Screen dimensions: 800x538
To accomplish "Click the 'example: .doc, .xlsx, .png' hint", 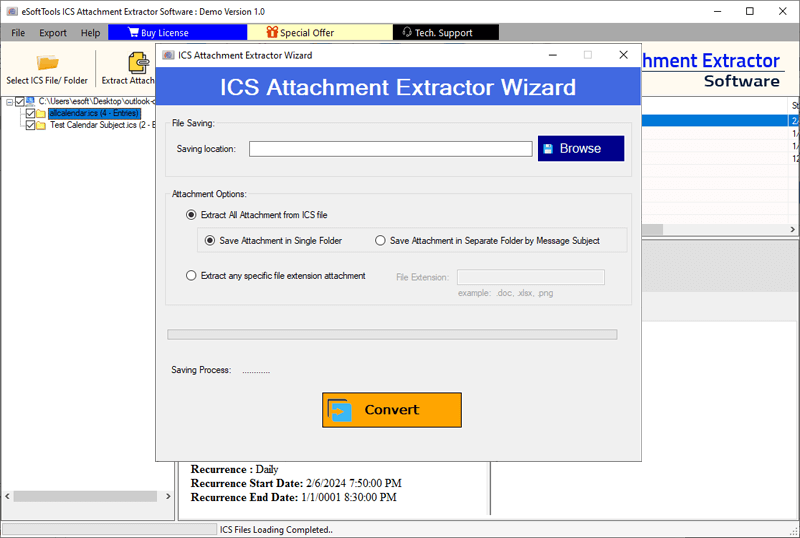I will (x=506, y=294).
